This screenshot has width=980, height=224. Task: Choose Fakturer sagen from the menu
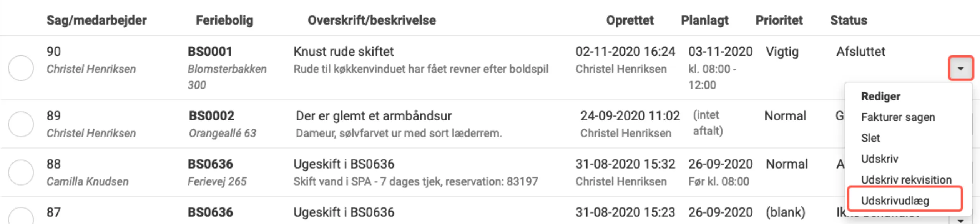898,117
